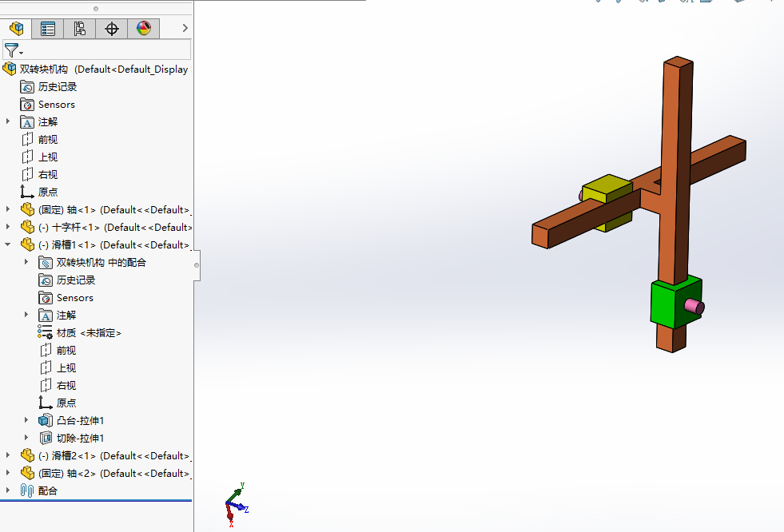Viewport: 784px width, 532px height.
Task: Select the top-level 上视 plane icon
Action: click(x=27, y=157)
